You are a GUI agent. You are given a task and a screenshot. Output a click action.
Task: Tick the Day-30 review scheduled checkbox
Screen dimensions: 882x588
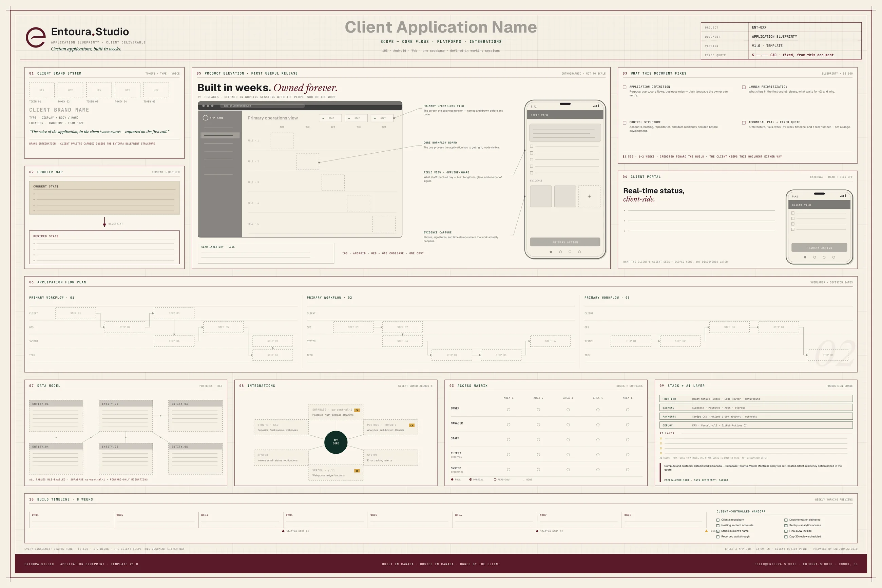coord(786,537)
